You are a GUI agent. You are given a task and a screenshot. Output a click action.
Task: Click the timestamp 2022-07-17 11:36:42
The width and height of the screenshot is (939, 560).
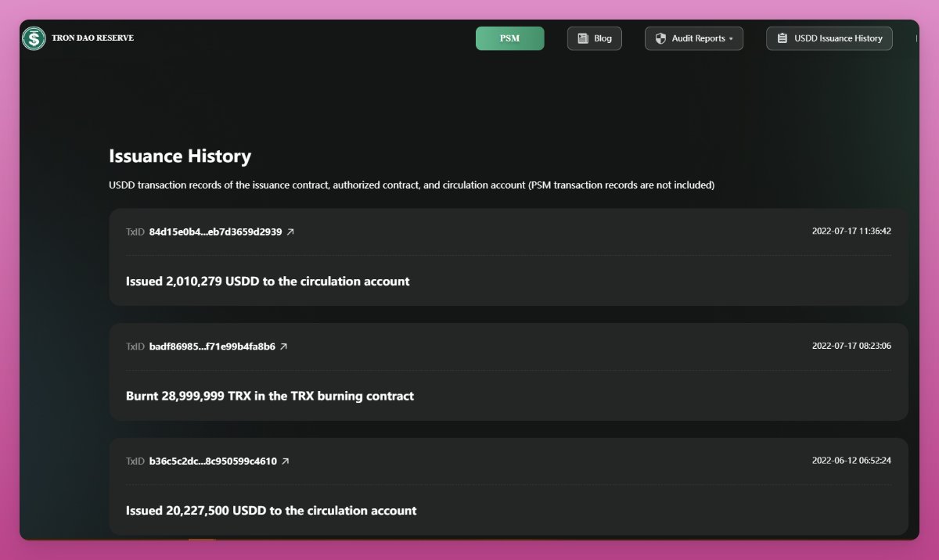click(851, 231)
